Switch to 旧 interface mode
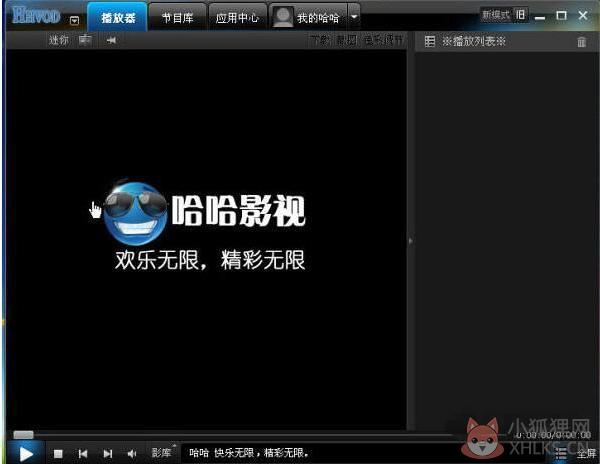Viewport: 600px width, 464px height. 520,15
